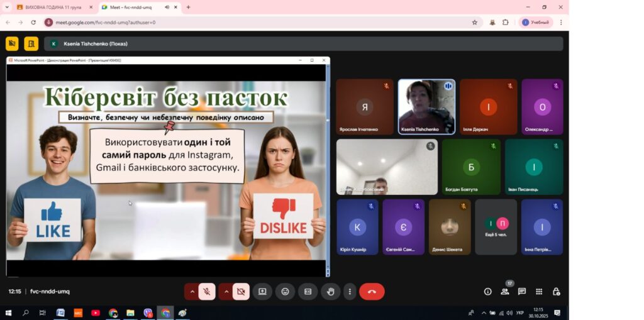Toggle the microphone on
644x320 pixels.
207,292
